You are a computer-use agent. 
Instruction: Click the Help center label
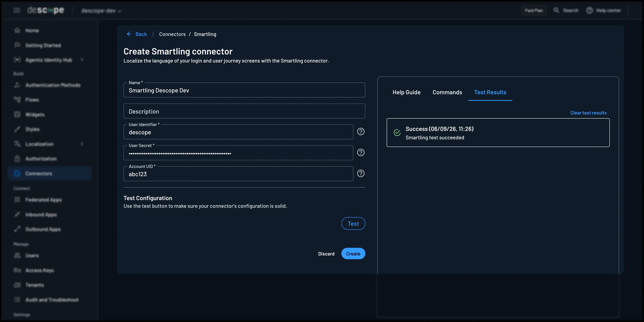coord(608,11)
